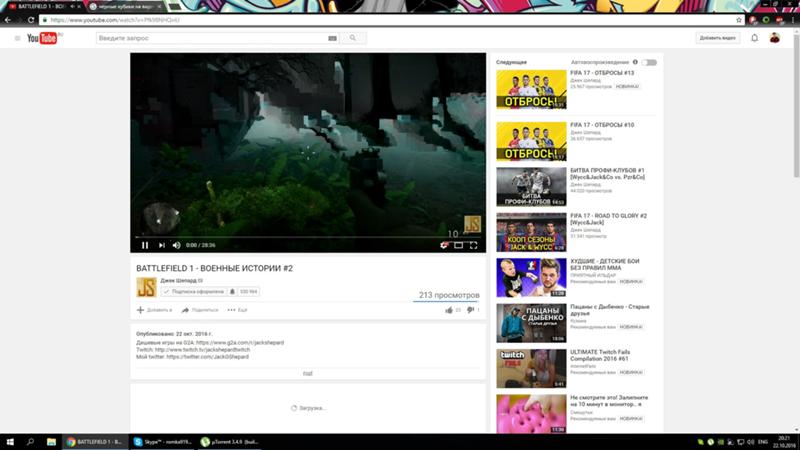Open Пацаны с Дыбенко video thumbnail
This screenshot has width=800, height=450.
pyautogui.click(x=531, y=323)
